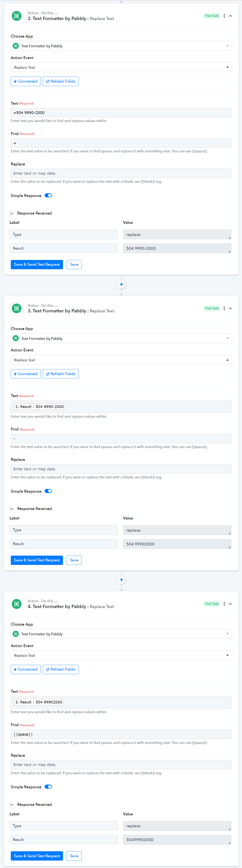Click the Free Task badge on step 2

coord(212,16)
